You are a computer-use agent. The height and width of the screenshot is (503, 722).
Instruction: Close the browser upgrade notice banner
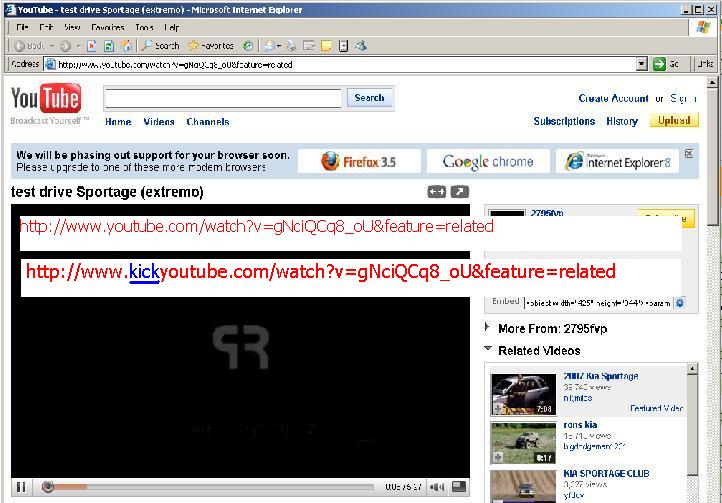[x=688, y=154]
